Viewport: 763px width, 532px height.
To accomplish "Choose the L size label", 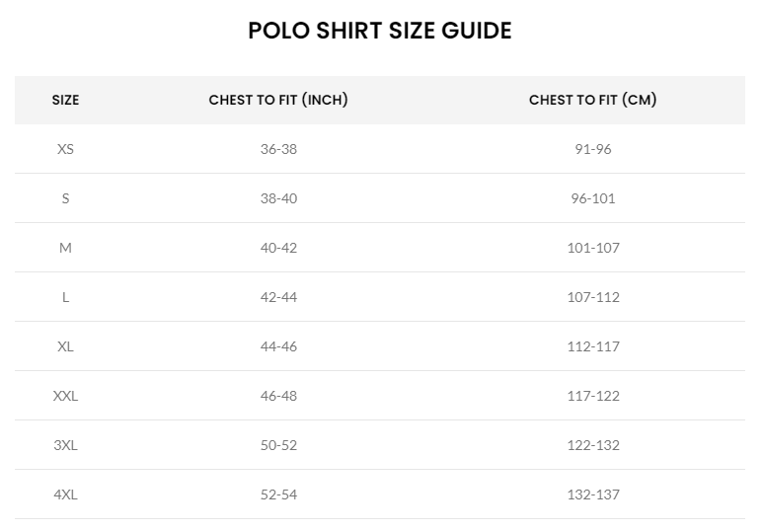I will pyautogui.click(x=65, y=297).
